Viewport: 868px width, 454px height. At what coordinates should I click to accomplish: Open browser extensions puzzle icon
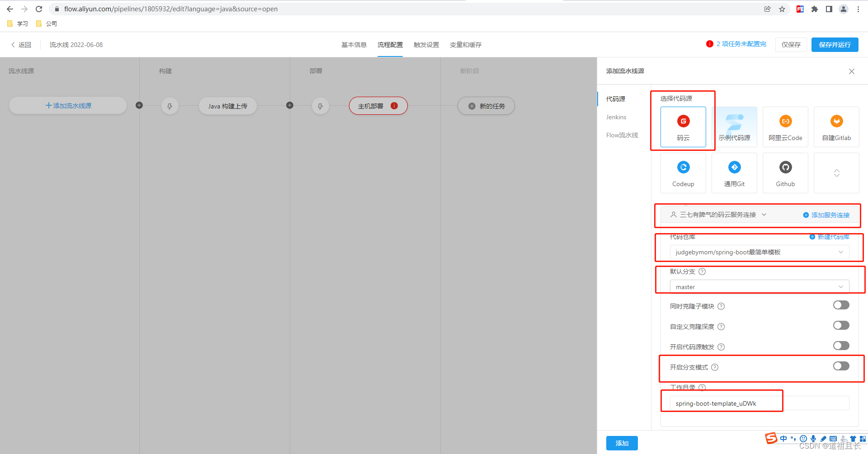coord(815,9)
